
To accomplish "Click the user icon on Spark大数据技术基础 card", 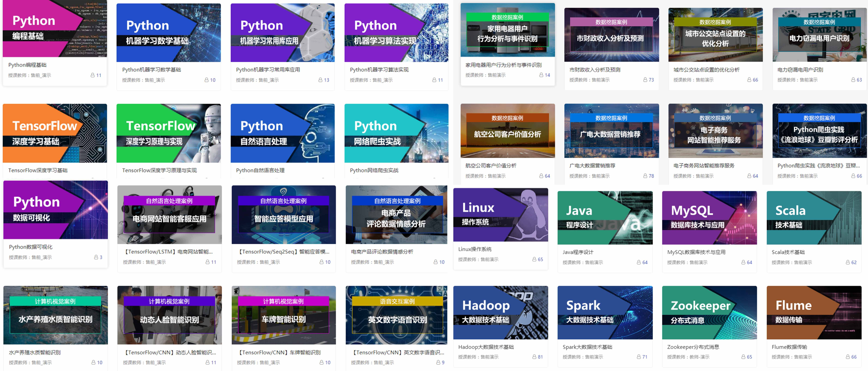I will coord(639,357).
